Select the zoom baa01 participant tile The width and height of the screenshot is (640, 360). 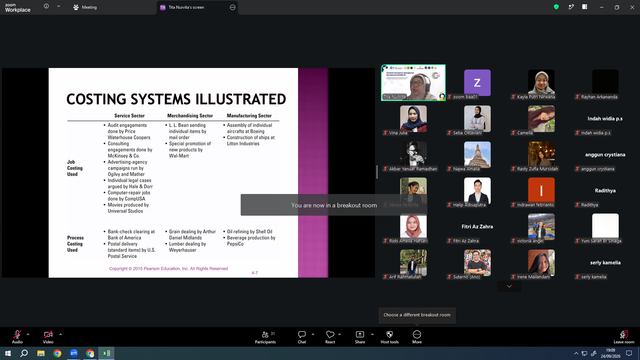coord(477,82)
